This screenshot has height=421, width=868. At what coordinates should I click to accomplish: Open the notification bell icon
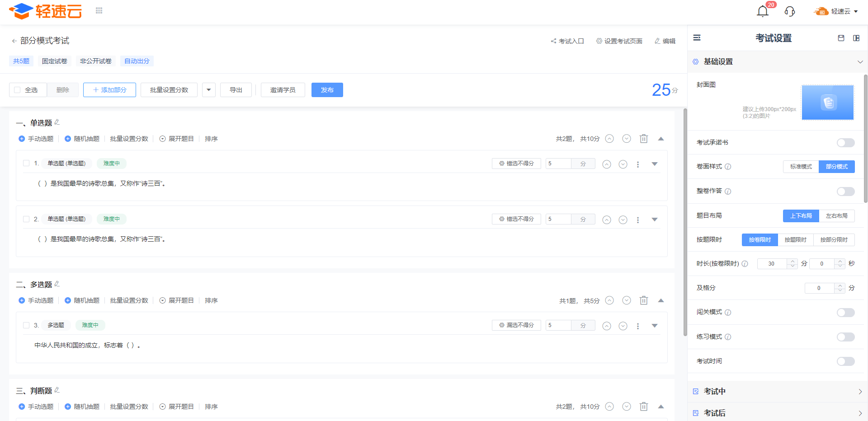(x=763, y=11)
